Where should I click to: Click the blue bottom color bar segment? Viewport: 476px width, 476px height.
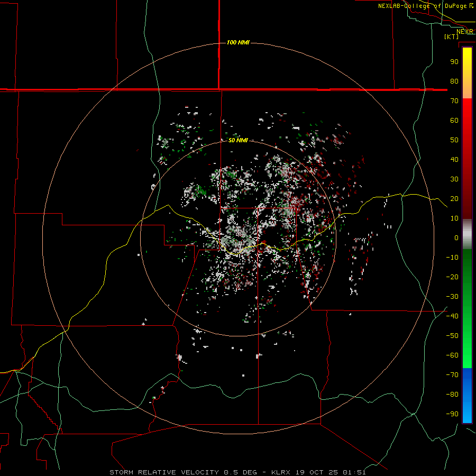(467, 395)
